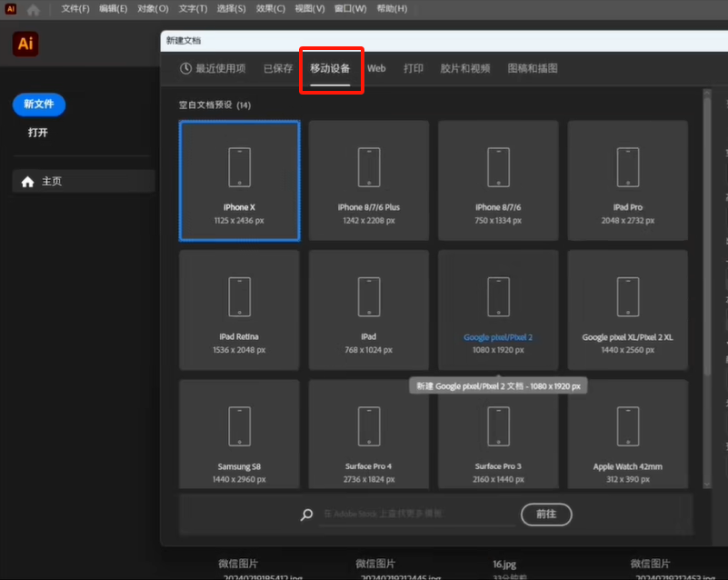Image resolution: width=728 pixels, height=580 pixels.
Task: Select the iPad Pro preset
Action: tap(628, 181)
